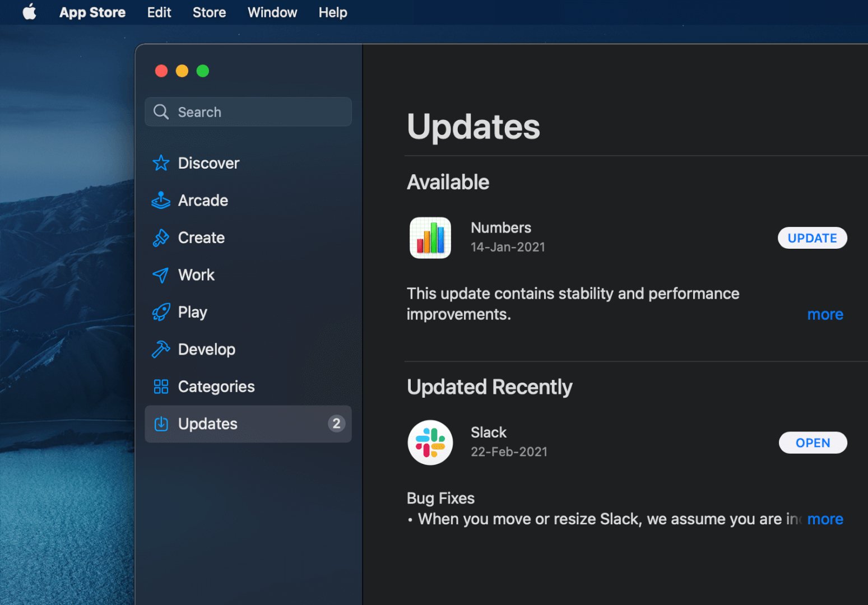The height and width of the screenshot is (605, 868).
Task: Click the Bug Fixes text
Action: click(440, 498)
